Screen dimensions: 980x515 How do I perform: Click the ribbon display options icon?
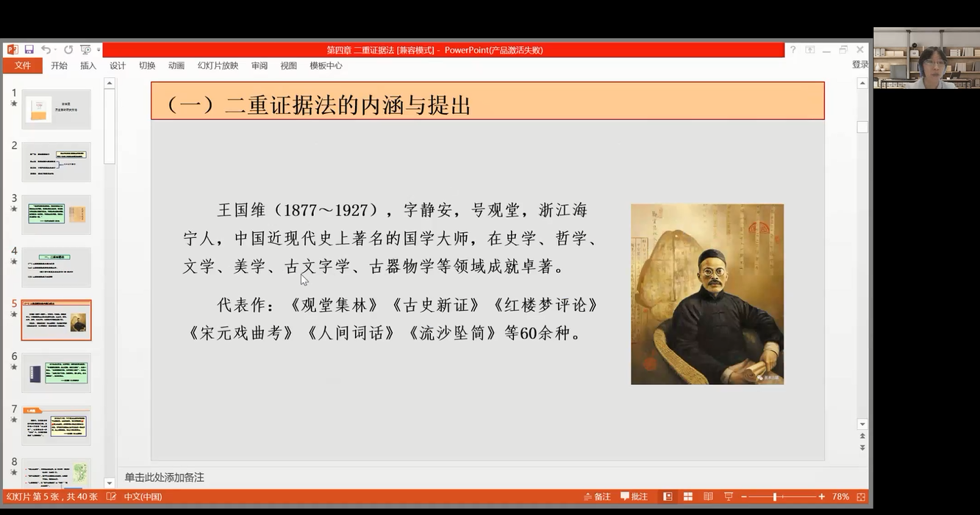coord(809,50)
